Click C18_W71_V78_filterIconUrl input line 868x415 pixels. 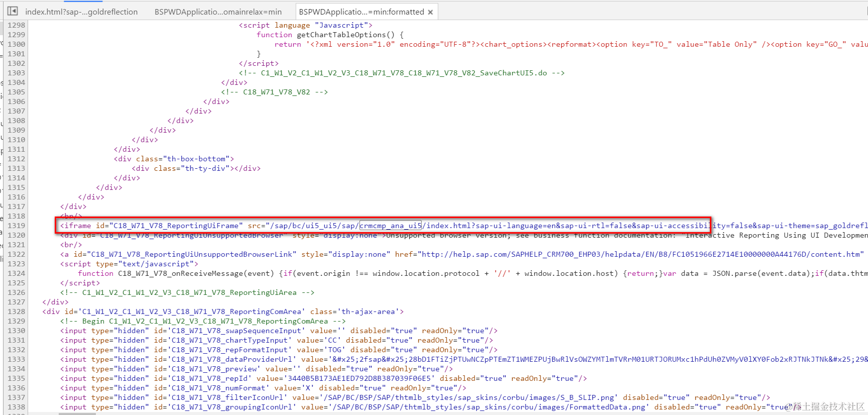(x=415, y=397)
